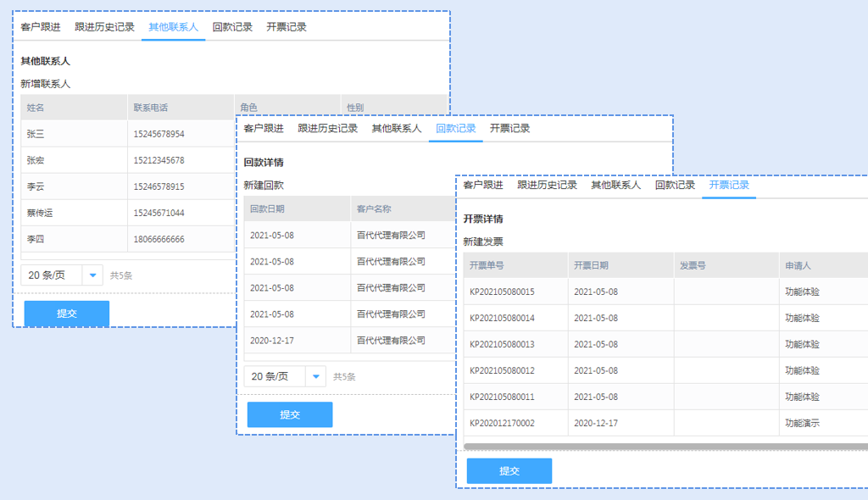868x500 pixels.
Task: Open the page-size dropdown arrow in the 其他联系人 panel
Action: 92,275
